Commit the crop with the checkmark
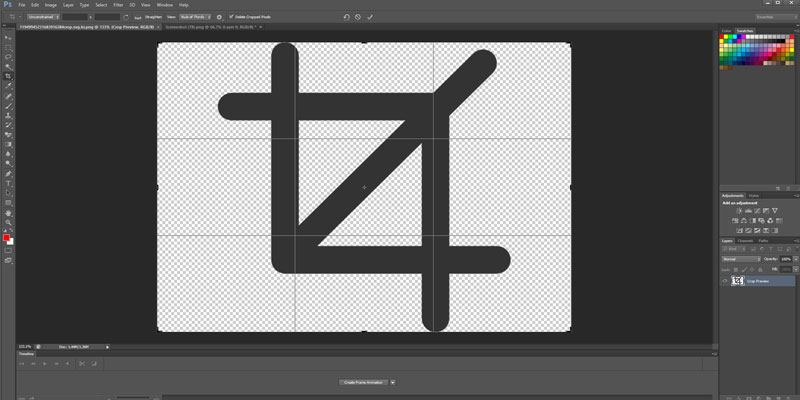The height and width of the screenshot is (400, 800). point(370,17)
